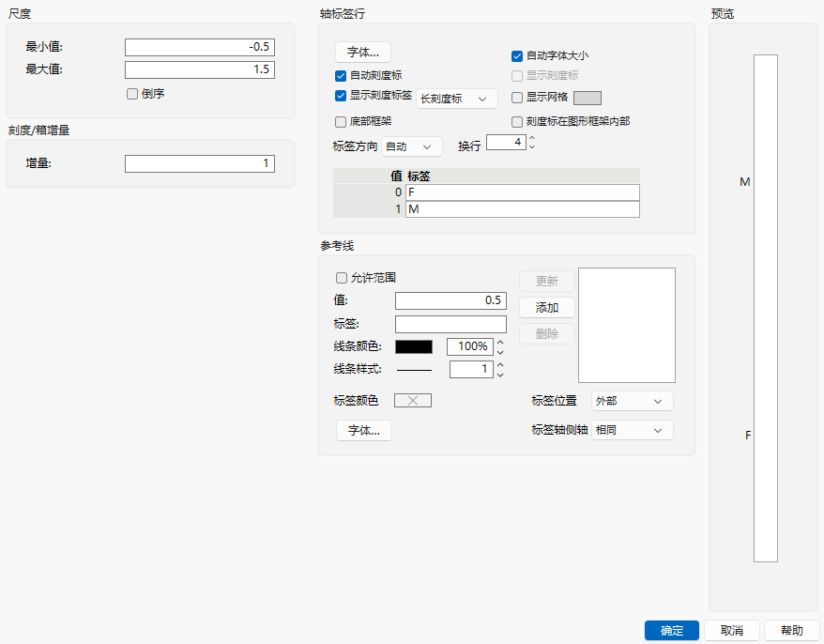The width and height of the screenshot is (824, 644).
Task: Click the empty reference line list box
Action: click(626, 326)
